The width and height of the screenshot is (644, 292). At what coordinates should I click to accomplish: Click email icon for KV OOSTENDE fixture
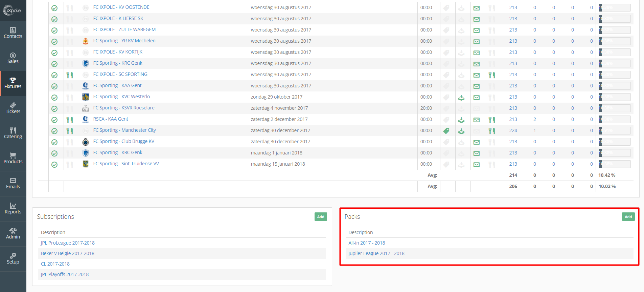[477, 8]
